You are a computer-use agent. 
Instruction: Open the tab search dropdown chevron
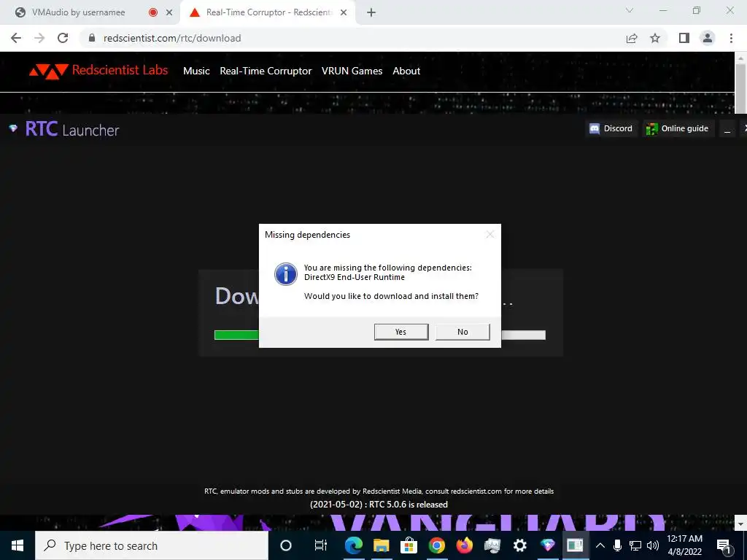(x=630, y=10)
